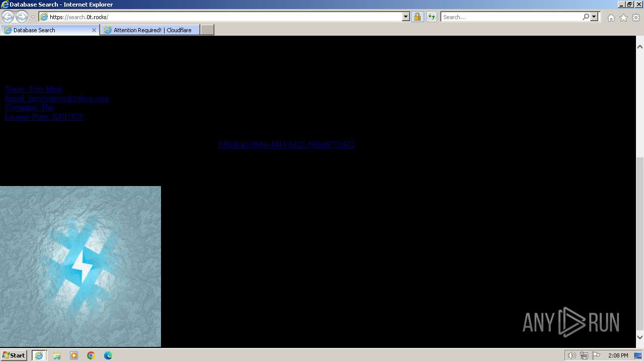Launch Google Chrome from the taskbar

tap(91, 355)
